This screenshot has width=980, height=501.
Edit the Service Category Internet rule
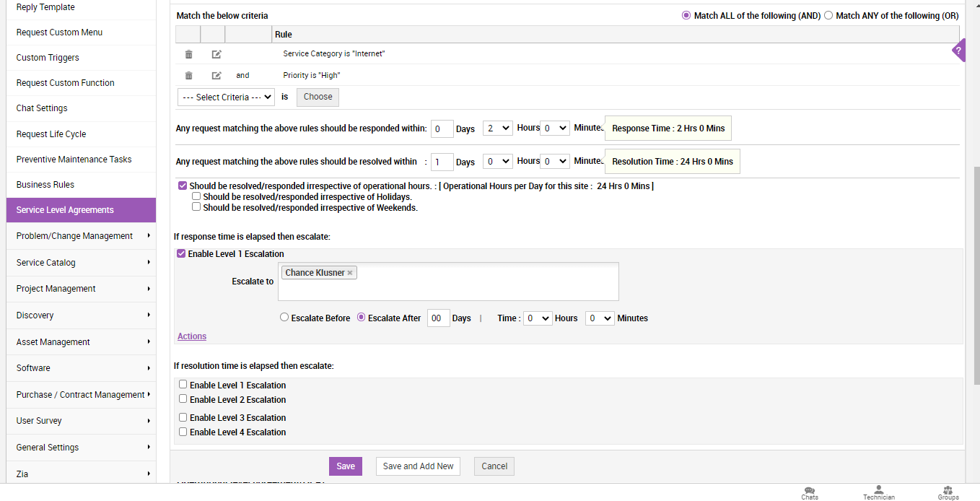(216, 54)
